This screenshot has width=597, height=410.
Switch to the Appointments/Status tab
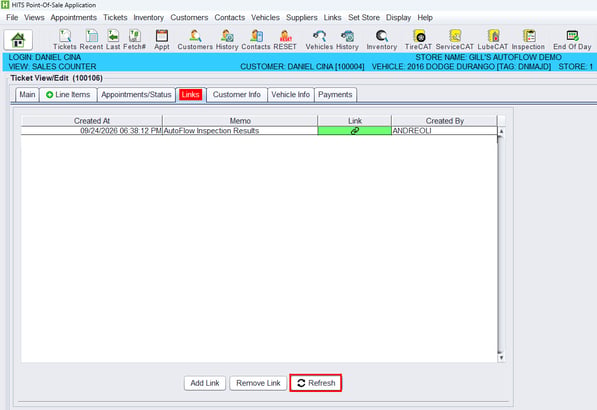(136, 94)
